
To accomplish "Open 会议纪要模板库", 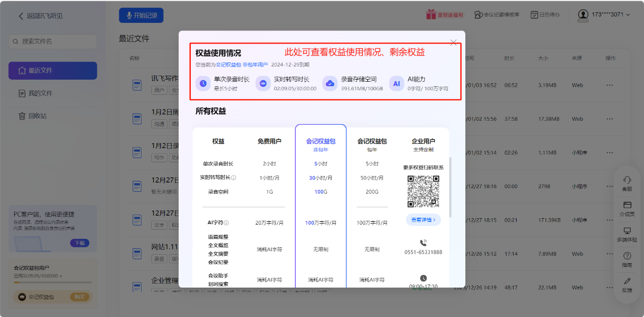I will [497, 15].
